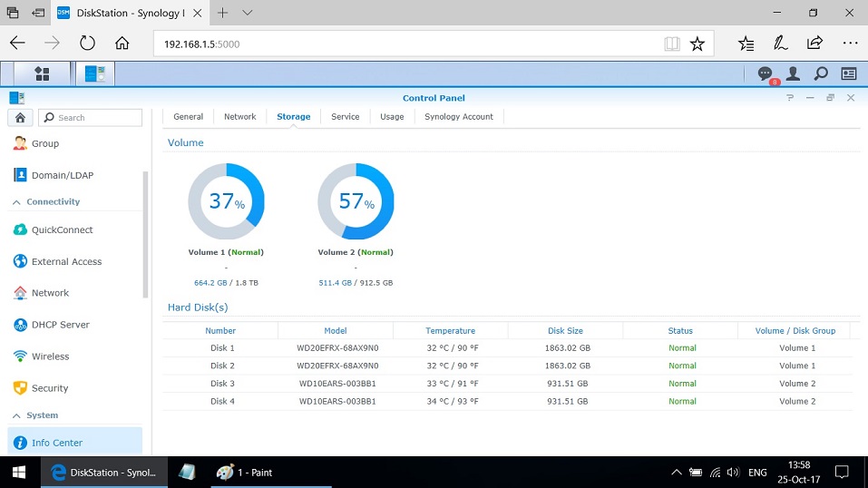Select the Disk 1 row
868x488 pixels.
click(508, 348)
